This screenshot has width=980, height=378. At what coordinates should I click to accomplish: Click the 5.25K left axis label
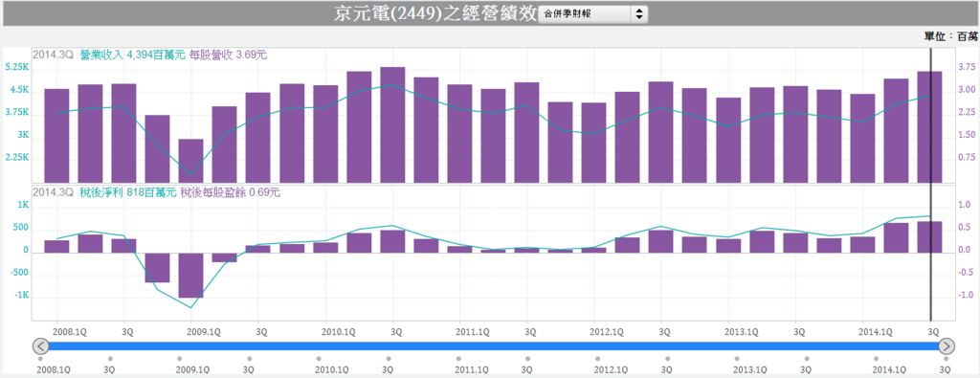tap(17, 68)
